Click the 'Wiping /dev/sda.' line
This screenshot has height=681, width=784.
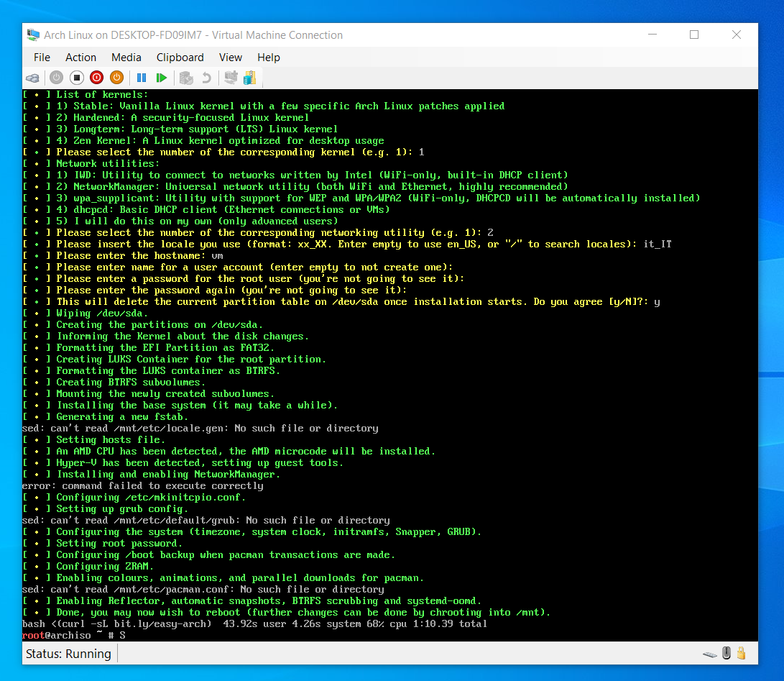(x=85, y=314)
